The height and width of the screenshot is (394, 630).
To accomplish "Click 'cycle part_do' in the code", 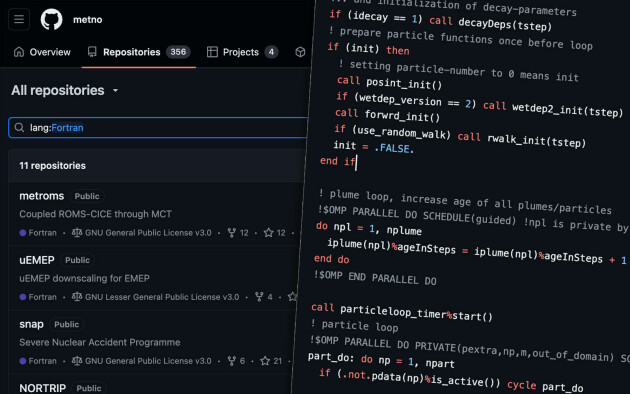I will tap(545, 386).
